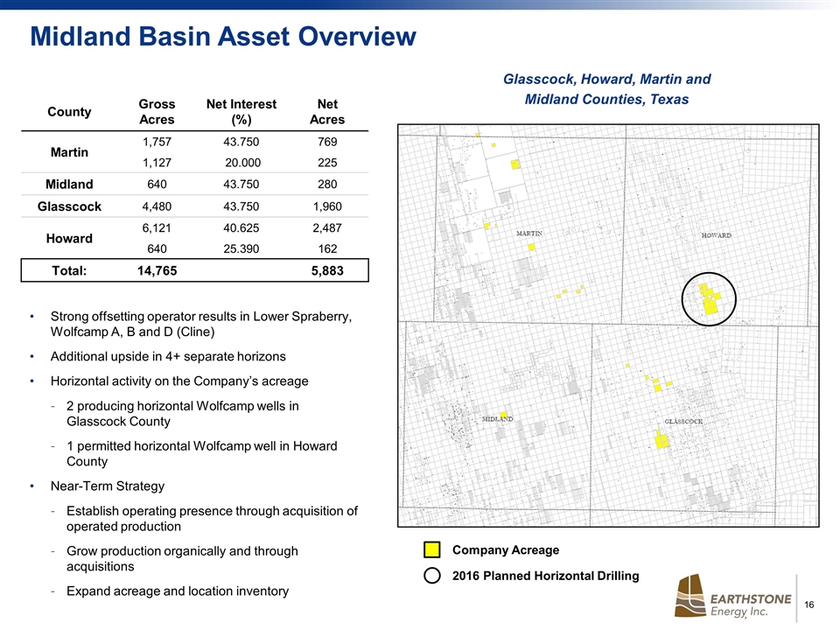Viewport: 840px width, 630px height.
Task: Click the Planned Horizontal Drilling circle legend symbol
Action: [x=431, y=576]
